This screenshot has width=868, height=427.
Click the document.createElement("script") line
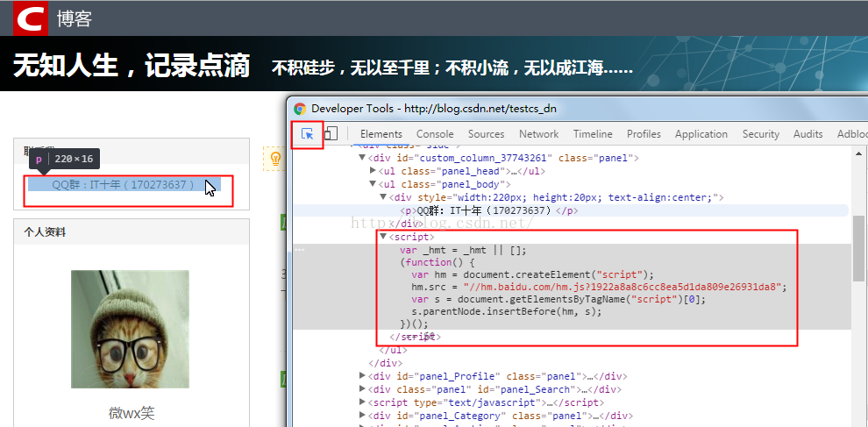[x=532, y=274]
